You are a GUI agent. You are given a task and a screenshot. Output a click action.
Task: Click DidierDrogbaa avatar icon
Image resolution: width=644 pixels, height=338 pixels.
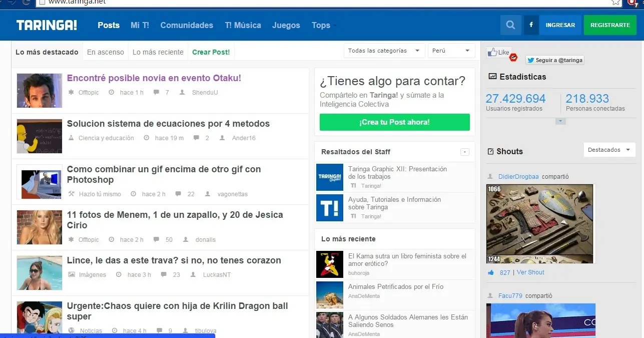(x=491, y=177)
